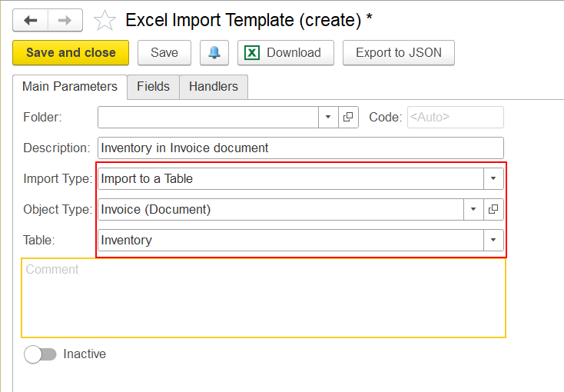Open the Folder field's selection form icon
564x392 pixels.
coord(348,117)
